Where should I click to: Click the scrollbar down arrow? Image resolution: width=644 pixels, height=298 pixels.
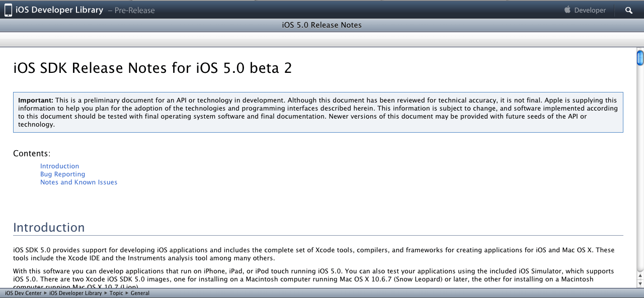640,283
